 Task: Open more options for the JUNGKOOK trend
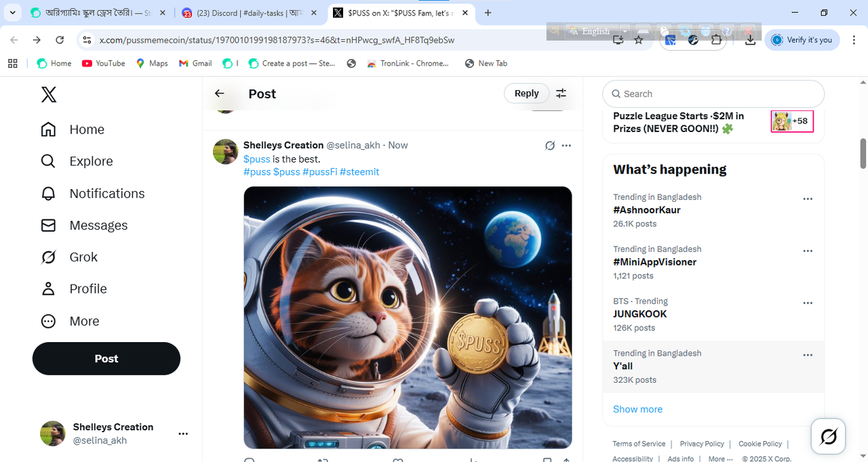(x=808, y=303)
